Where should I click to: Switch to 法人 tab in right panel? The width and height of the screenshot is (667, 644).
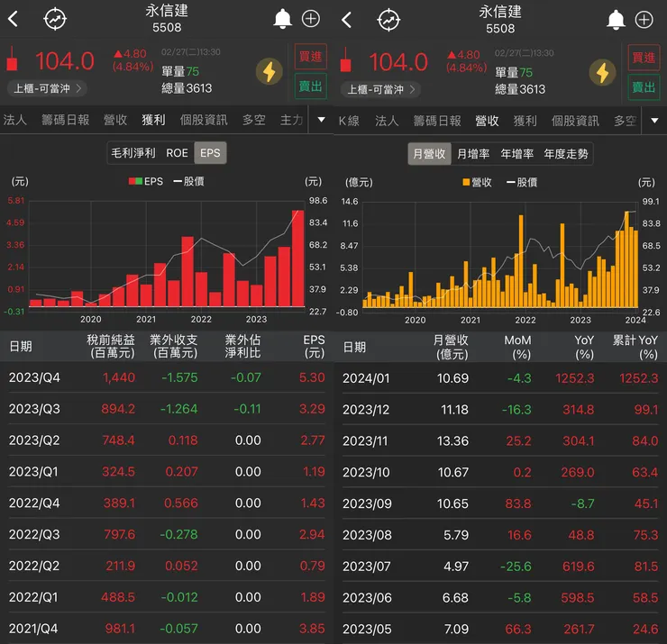[x=387, y=121]
